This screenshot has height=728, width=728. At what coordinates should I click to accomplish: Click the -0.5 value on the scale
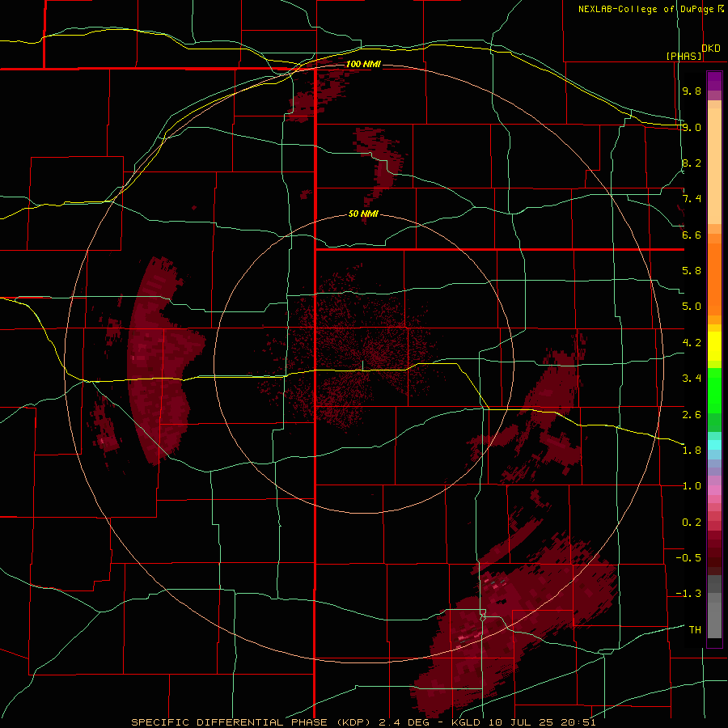[688, 558]
